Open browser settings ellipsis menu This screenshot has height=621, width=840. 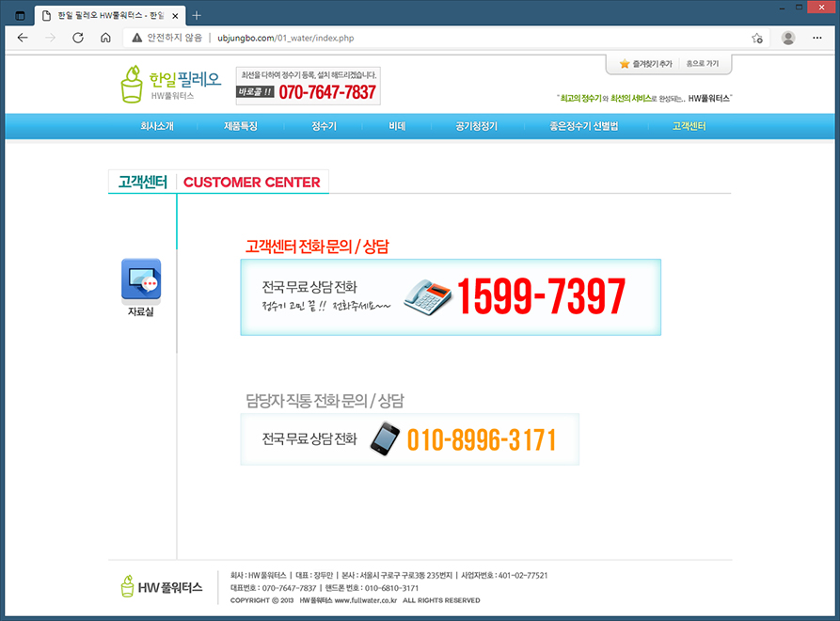coord(817,38)
